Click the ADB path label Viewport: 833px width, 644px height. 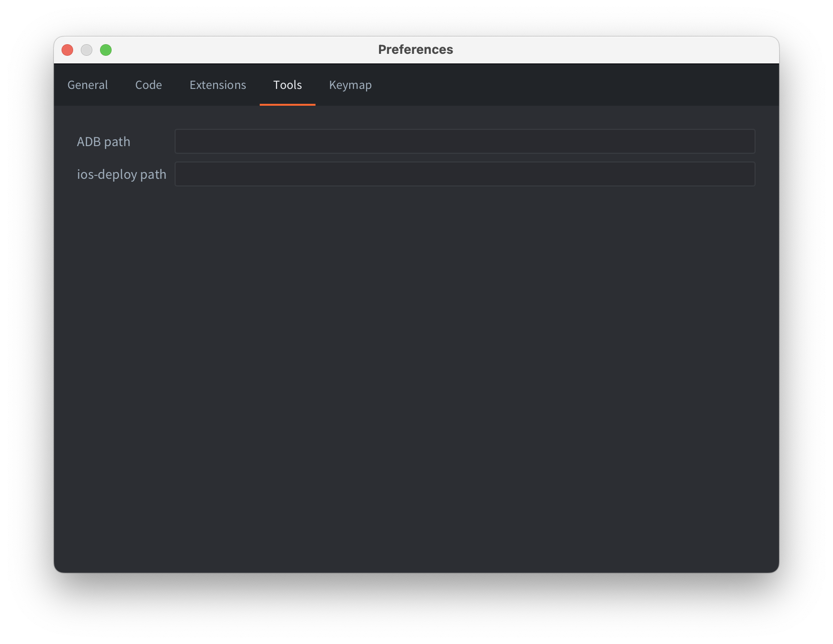click(103, 142)
